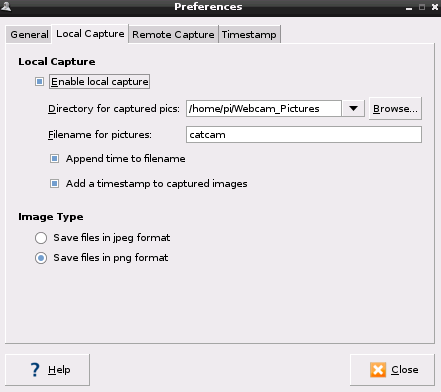The height and width of the screenshot is (392, 441).
Task: Click the Image Type heading
Action: (51, 217)
